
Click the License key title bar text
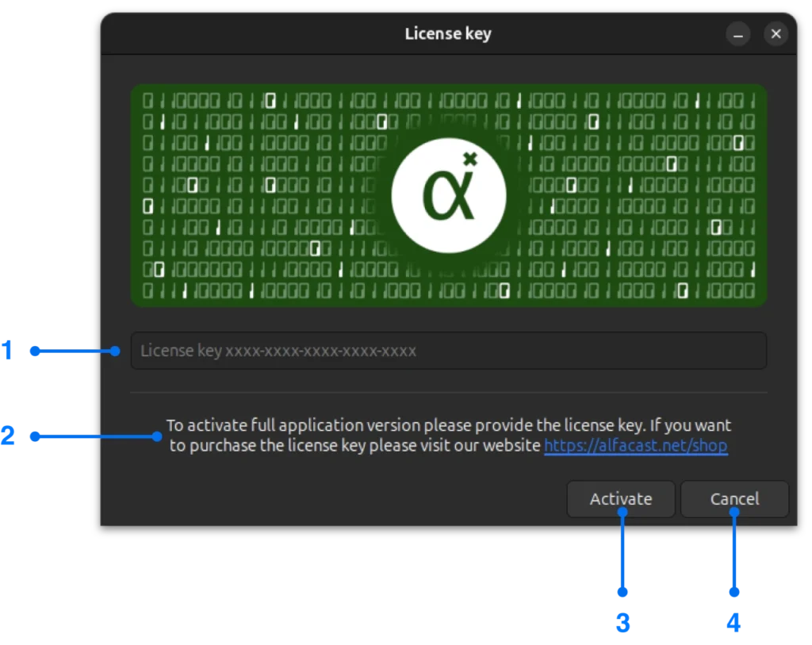click(448, 33)
